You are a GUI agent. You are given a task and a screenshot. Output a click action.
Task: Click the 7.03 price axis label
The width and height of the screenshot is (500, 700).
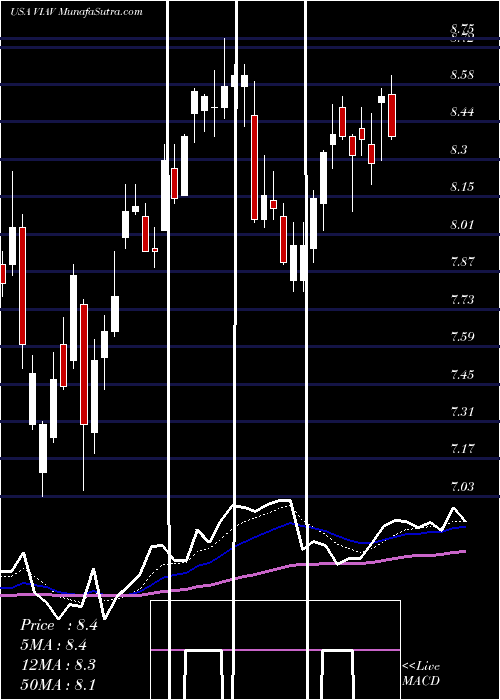click(x=462, y=486)
